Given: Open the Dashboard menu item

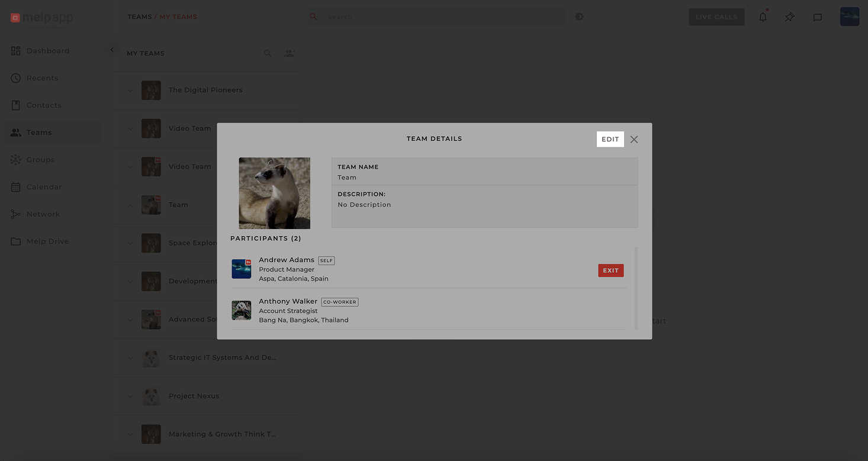Looking at the screenshot, I should coord(47,51).
